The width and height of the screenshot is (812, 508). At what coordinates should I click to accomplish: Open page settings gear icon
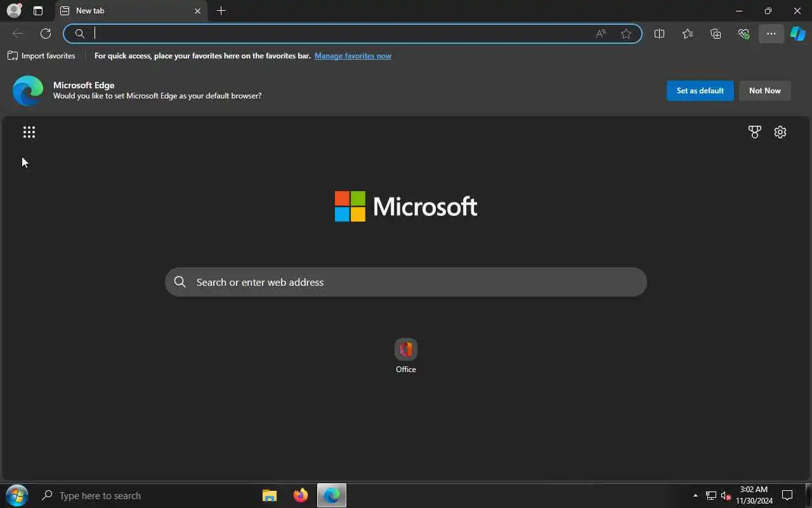(x=780, y=132)
